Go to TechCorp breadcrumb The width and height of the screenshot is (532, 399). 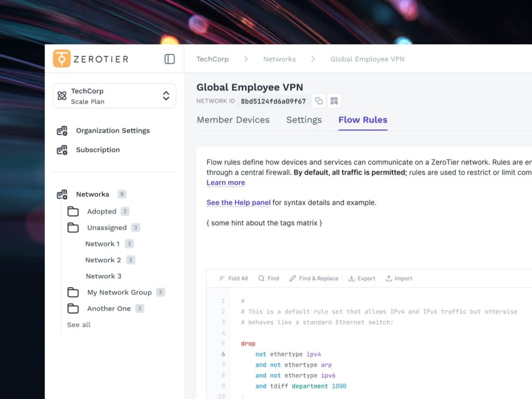(x=212, y=59)
